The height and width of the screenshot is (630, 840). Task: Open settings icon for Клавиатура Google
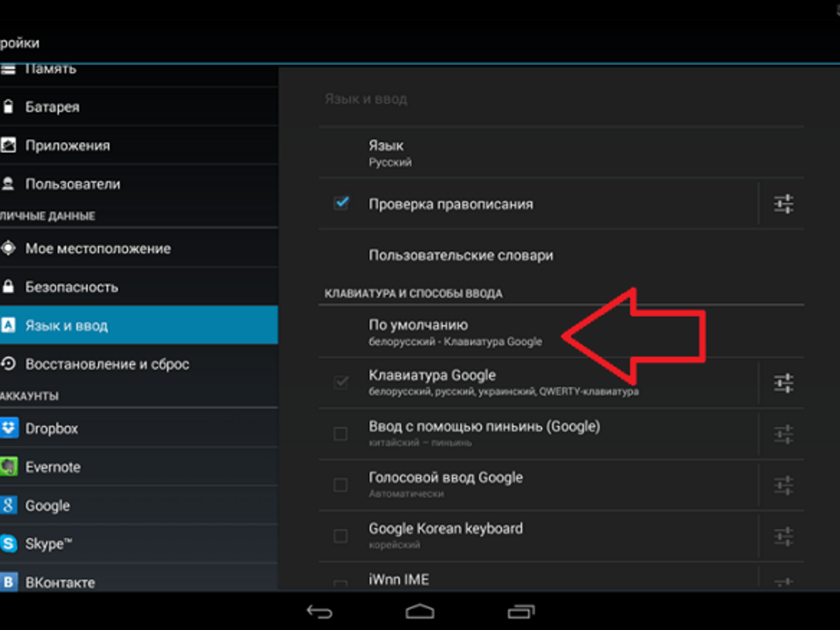click(x=784, y=383)
